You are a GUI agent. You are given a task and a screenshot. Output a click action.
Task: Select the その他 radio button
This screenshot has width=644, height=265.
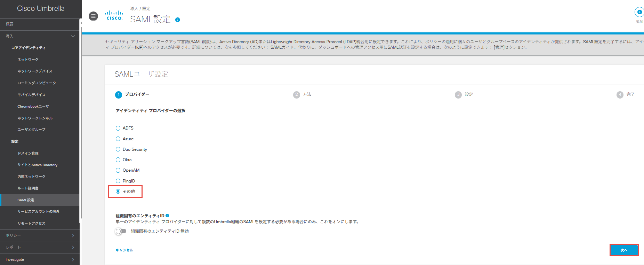118,191
